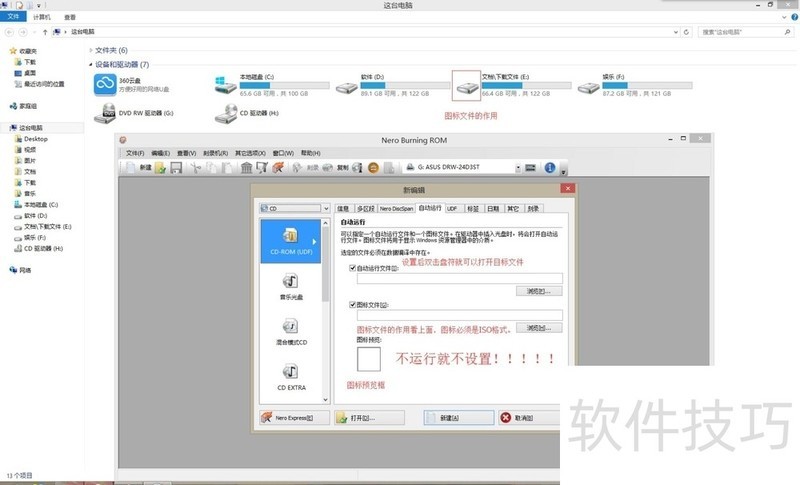Switch to the 标签 tab
Viewport: 800px width, 485px height.
(x=473, y=209)
